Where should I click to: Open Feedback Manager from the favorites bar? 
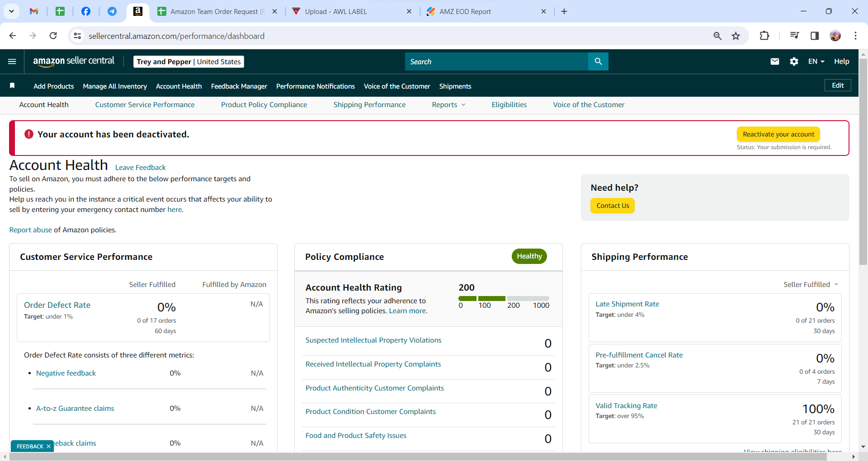coord(239,86)
